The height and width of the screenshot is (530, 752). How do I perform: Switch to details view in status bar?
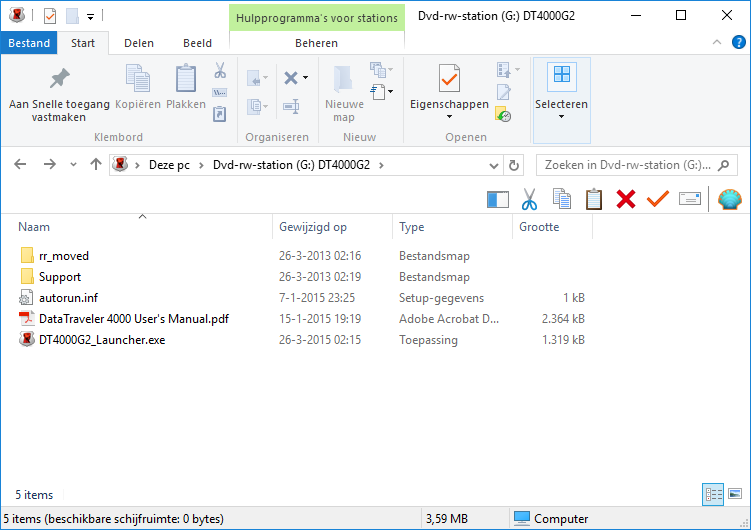tap(713, 494)
